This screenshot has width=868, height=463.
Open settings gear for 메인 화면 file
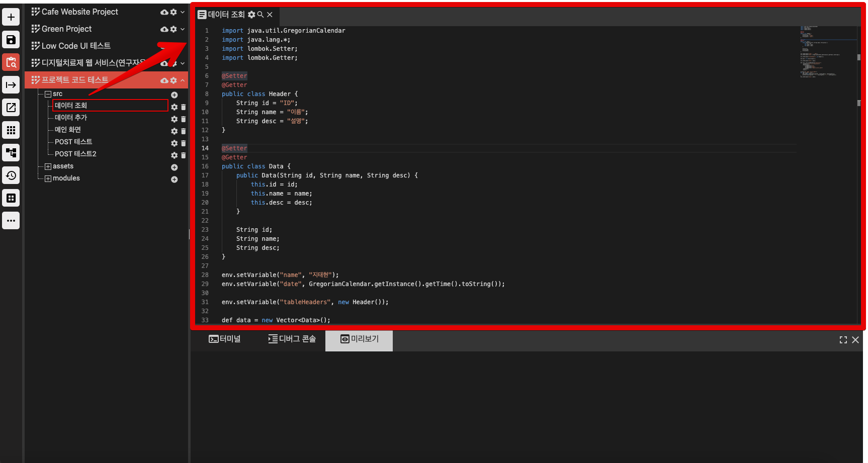[x=174, y=131]
